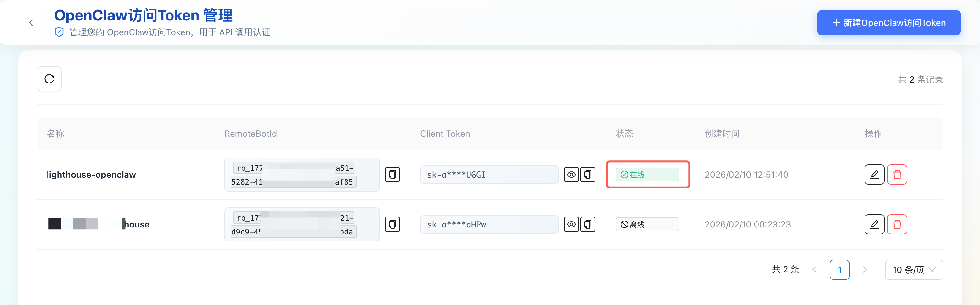This screenshot has height=305, width=980.
Task: Copy the sk-a****aHPw client token
Action: (x=588, y=225)
